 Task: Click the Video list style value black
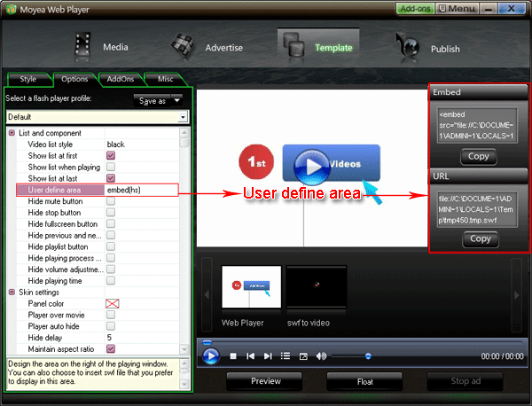[116, 144]
